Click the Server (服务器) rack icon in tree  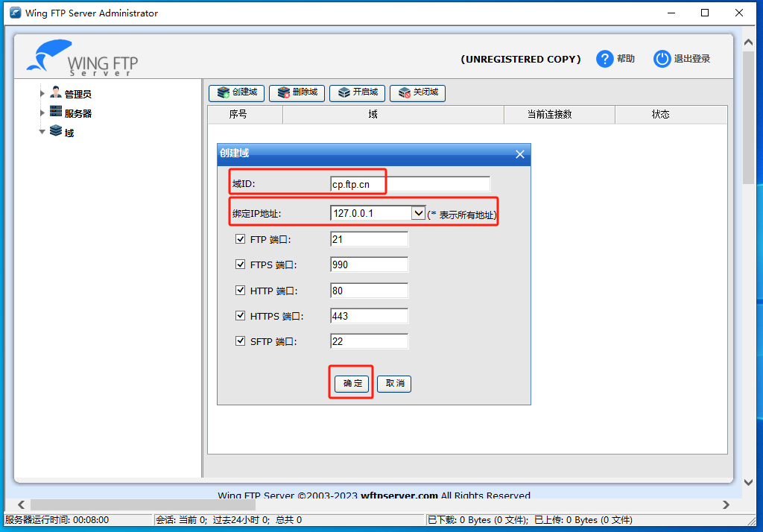click(x=56, y=112)
